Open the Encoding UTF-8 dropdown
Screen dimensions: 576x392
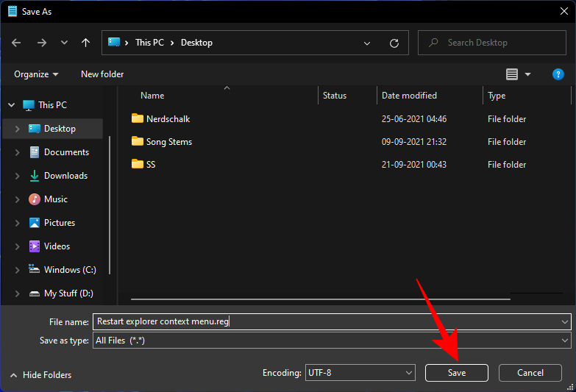(x=360, y=373)
